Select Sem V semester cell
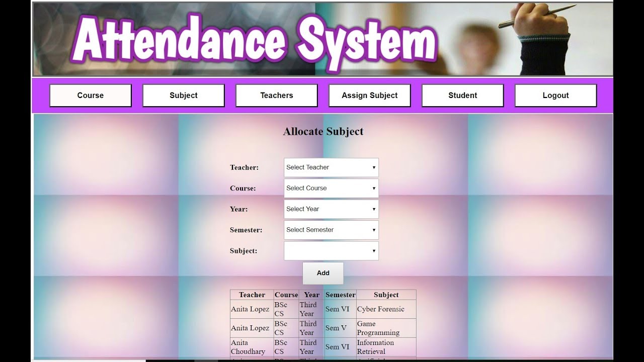Viewport: 644px width, 362px height. (x=341, y=328)
